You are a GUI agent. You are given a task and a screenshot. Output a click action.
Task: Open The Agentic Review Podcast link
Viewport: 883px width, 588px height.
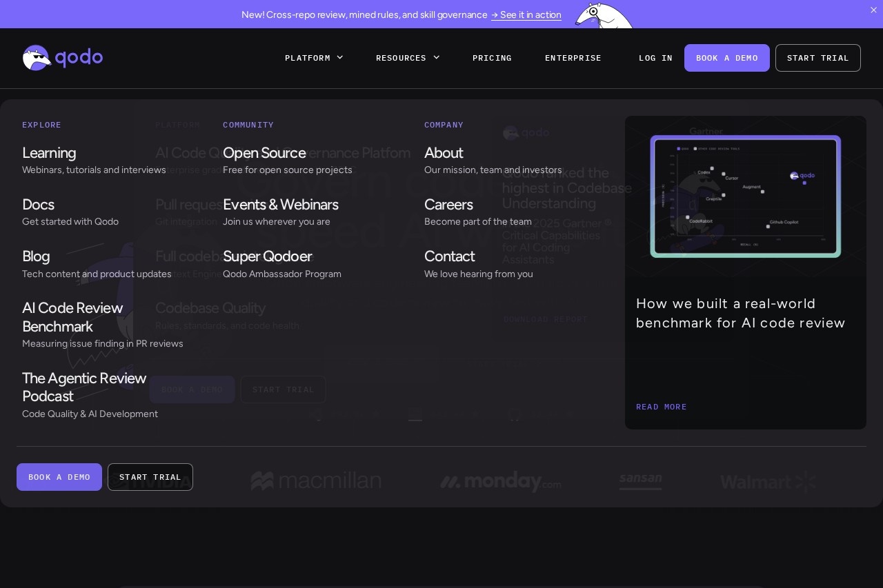pyautogui.click(x=84, y=387)
